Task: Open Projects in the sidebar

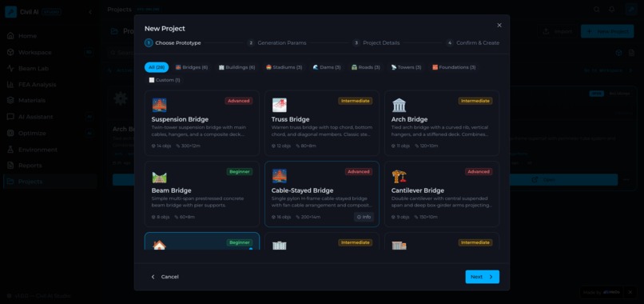Action: tap(50, 182)
